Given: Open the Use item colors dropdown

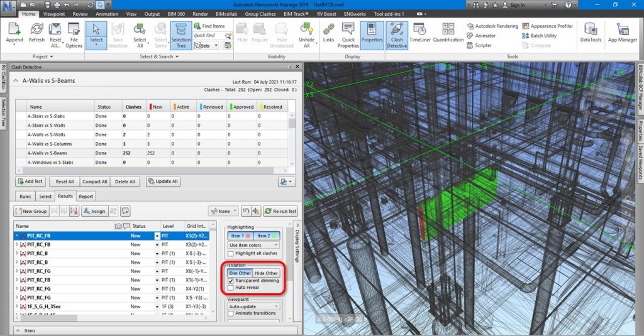Looking at the screenshot, I should pos(254,245).
